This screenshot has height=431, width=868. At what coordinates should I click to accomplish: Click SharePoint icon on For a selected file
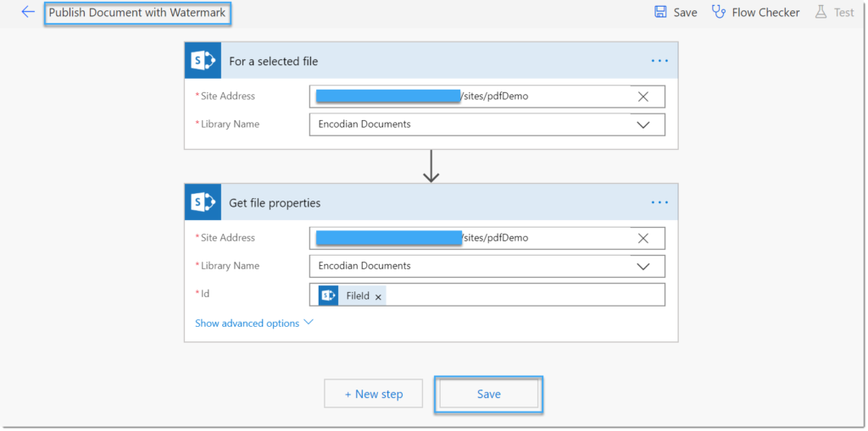(x=203, y=61)
